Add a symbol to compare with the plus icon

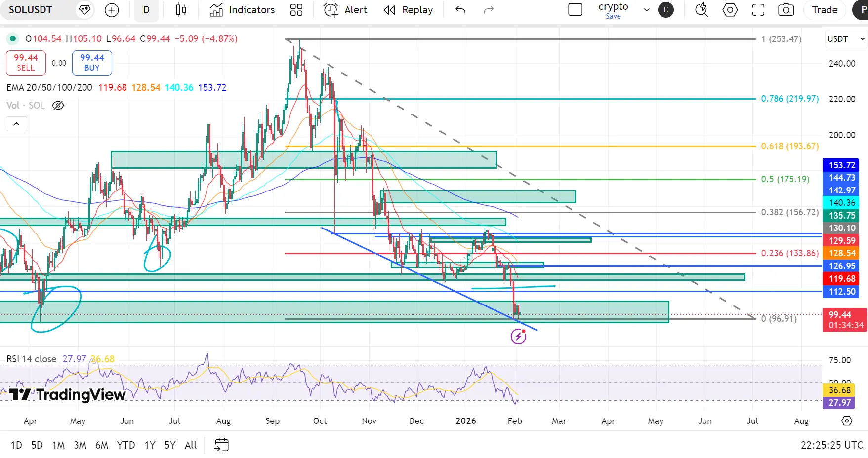click(112, 10)
